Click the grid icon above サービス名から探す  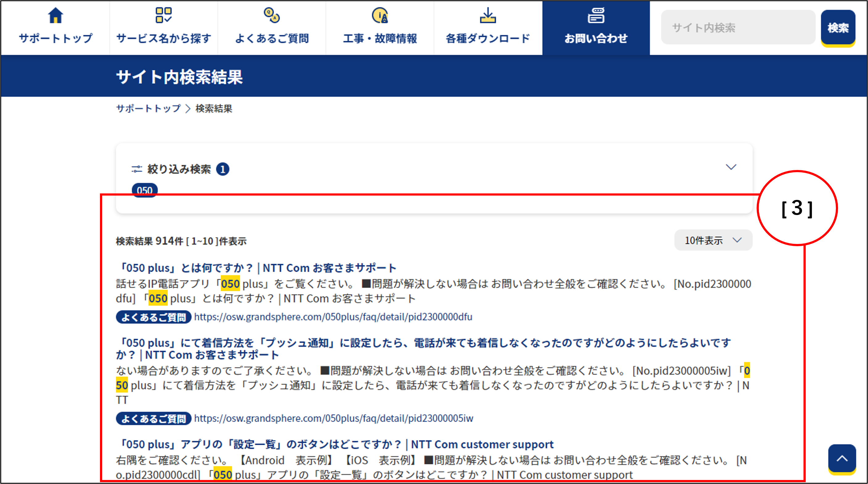164,15
